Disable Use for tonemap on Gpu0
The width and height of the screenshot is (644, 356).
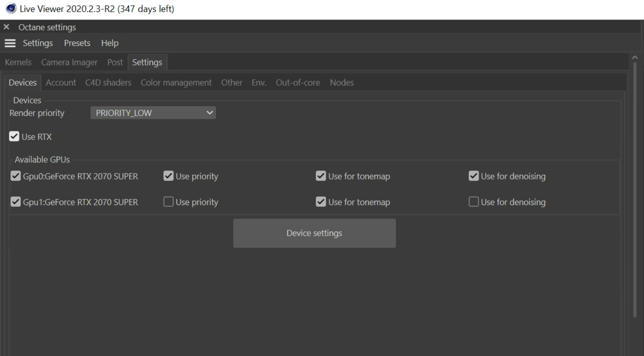pos(321,176)
